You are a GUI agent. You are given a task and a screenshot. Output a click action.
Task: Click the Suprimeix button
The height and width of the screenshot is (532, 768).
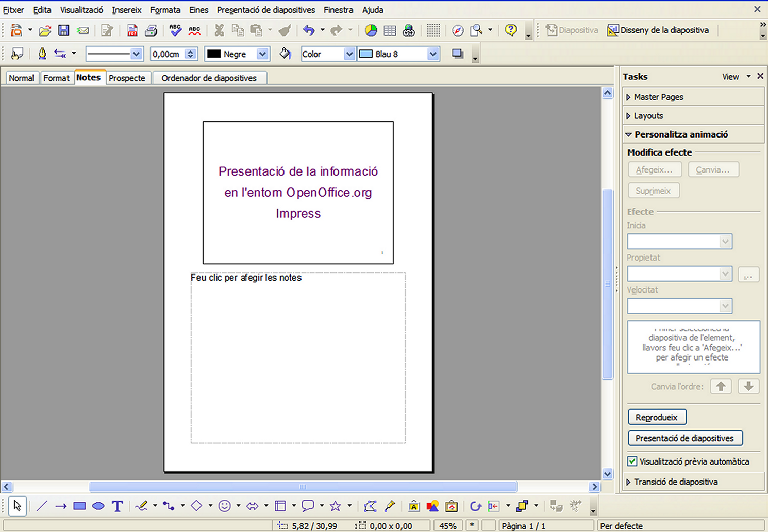[653, 191]
